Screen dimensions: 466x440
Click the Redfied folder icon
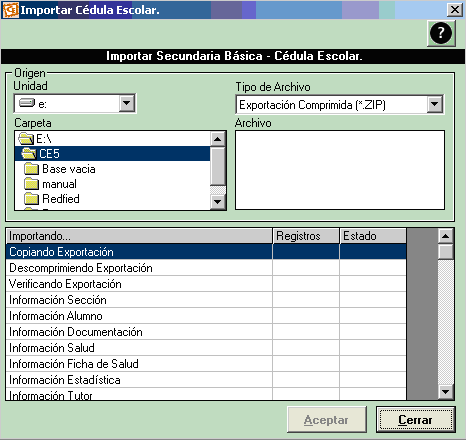click(32, 199)
